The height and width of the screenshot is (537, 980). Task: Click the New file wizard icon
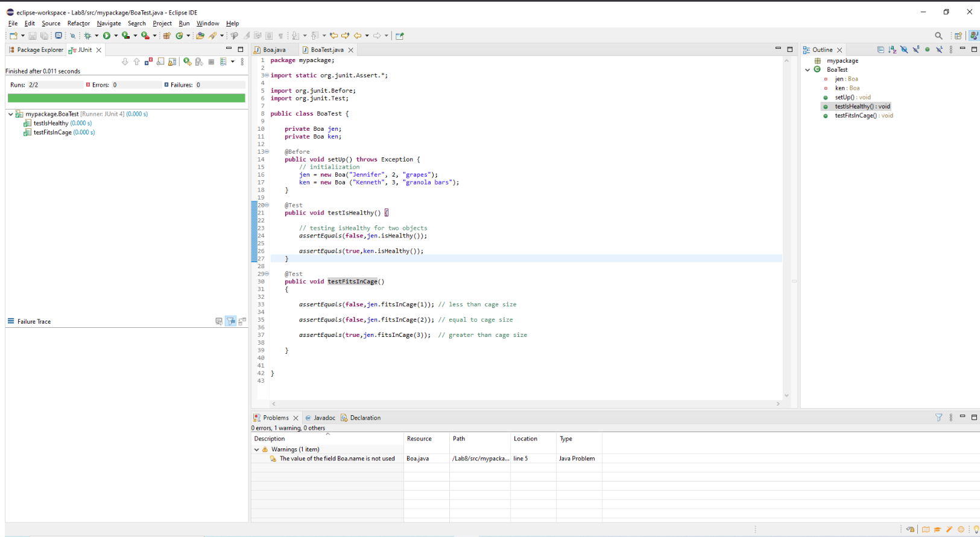[x=13, y=36]
